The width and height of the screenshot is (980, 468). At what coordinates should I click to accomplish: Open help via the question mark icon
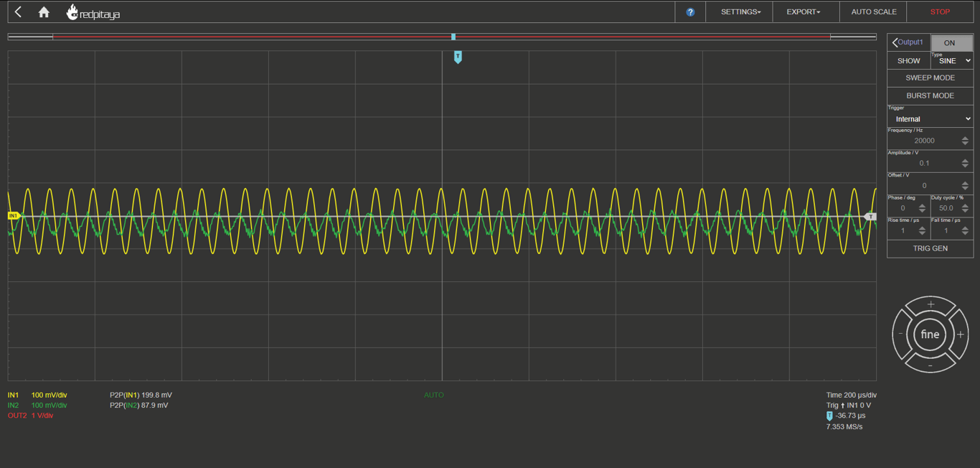coord(690,12)
